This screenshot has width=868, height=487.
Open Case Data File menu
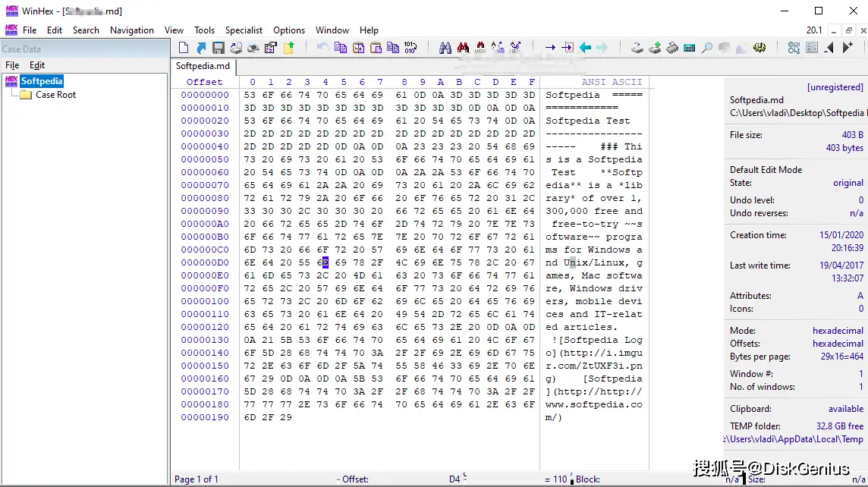(x=12, y=65)
